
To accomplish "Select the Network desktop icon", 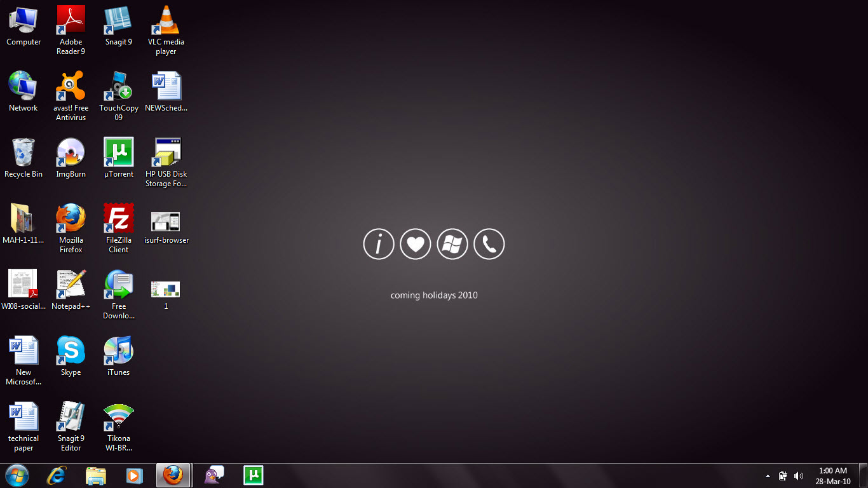I will click(24, 91).
